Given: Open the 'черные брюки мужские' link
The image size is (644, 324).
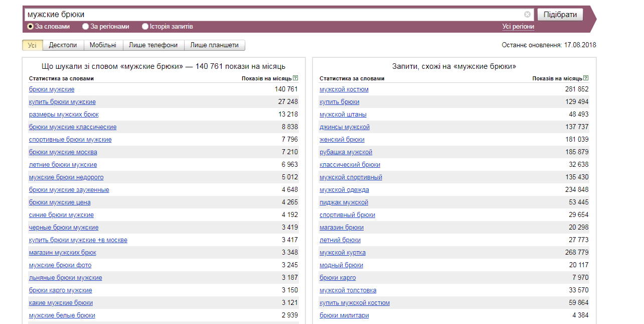Looking at the screenshot, I should coord(64,228).
